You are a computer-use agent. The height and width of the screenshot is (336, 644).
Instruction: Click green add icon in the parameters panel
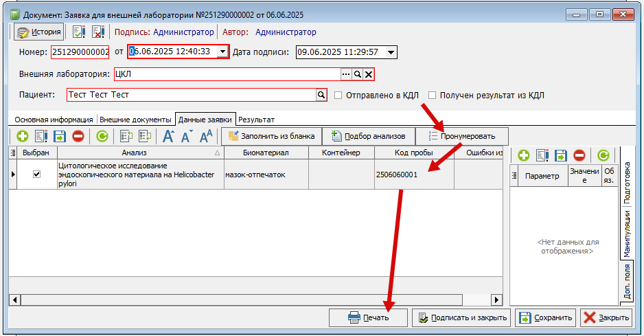click(x=523, y=156)
